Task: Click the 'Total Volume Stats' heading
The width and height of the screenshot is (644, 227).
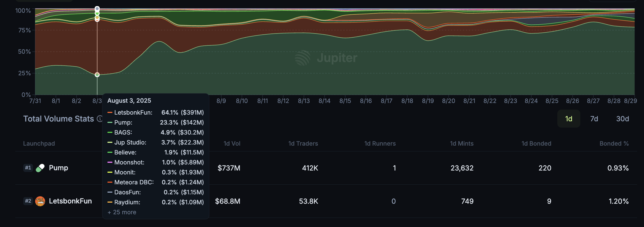Action: point(59,119)
